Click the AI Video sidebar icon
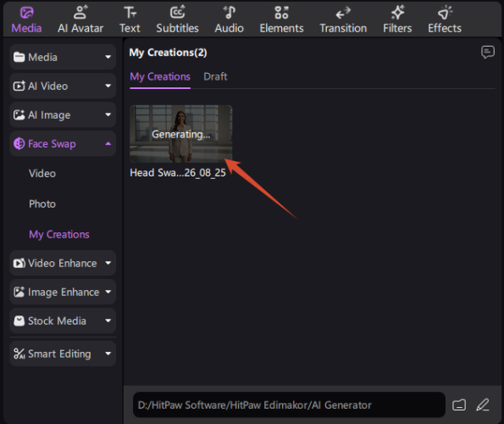The height and width of the screenshot is (424, 504). [x=19, y=86]
